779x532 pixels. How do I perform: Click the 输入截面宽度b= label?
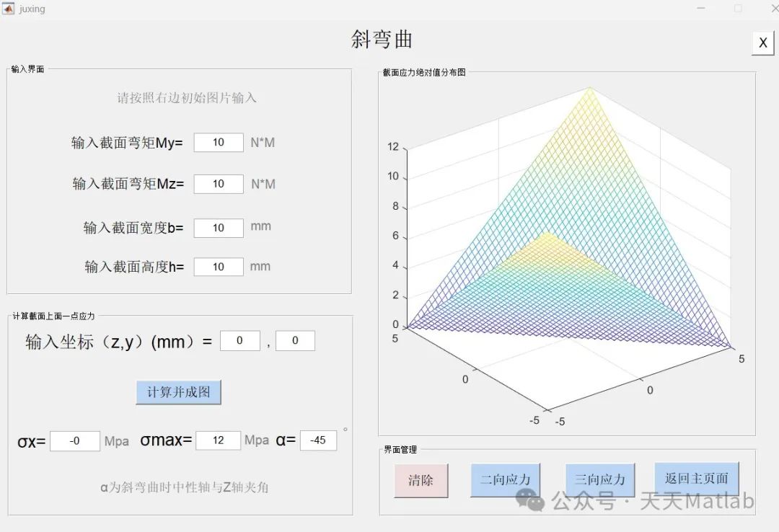(x=133, y=228)
